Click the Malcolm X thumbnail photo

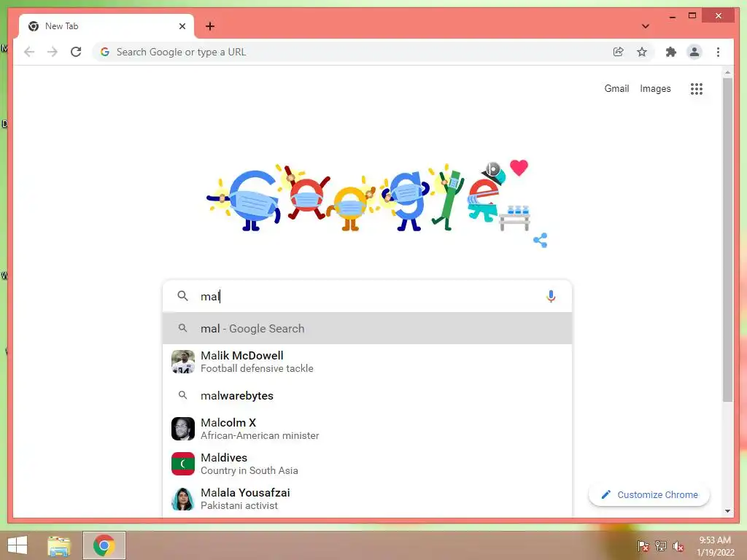[183, 429]
